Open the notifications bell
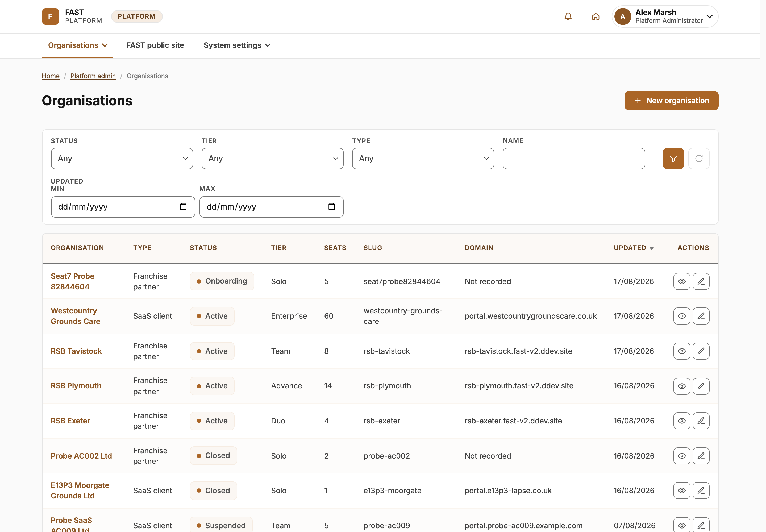The width and height of the screenshot is (766, 532). pyautogui.click(x=568, y=16)
